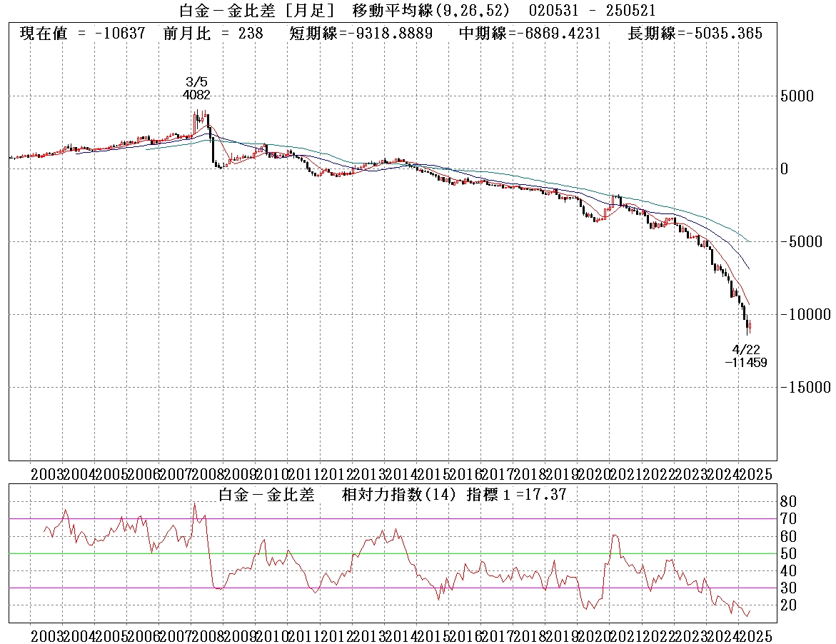Click the 70 level on RSI axis

(x=790, y=518)
